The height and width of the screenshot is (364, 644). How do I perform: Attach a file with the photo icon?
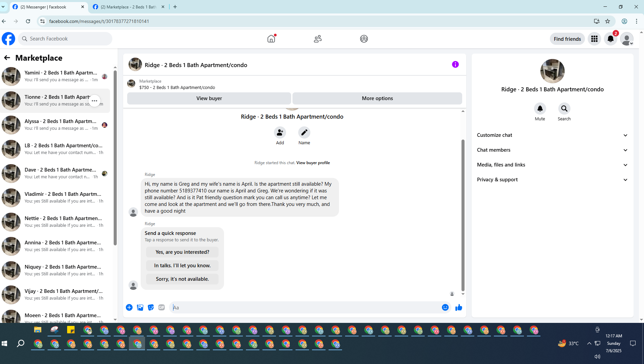pyautogui.click(x=140, y=307)
